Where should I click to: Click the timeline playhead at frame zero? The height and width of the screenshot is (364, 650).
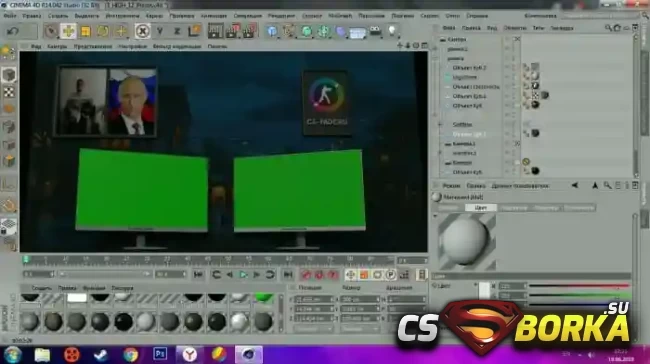coord(26,260)
